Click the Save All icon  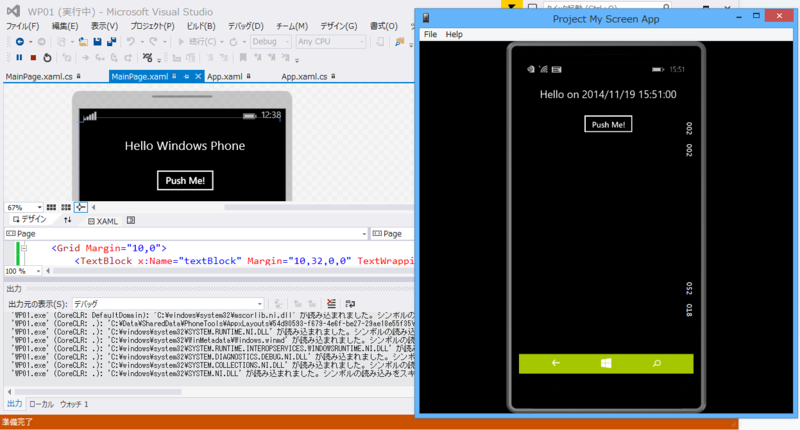coord(111,41)
